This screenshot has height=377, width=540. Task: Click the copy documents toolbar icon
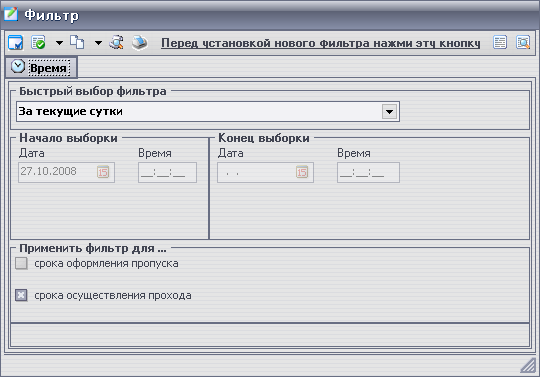click(x=77, y=42)
